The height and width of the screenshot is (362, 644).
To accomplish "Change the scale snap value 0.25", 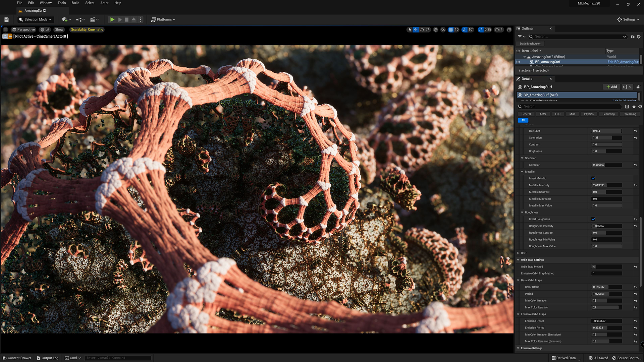I will 488,30.
